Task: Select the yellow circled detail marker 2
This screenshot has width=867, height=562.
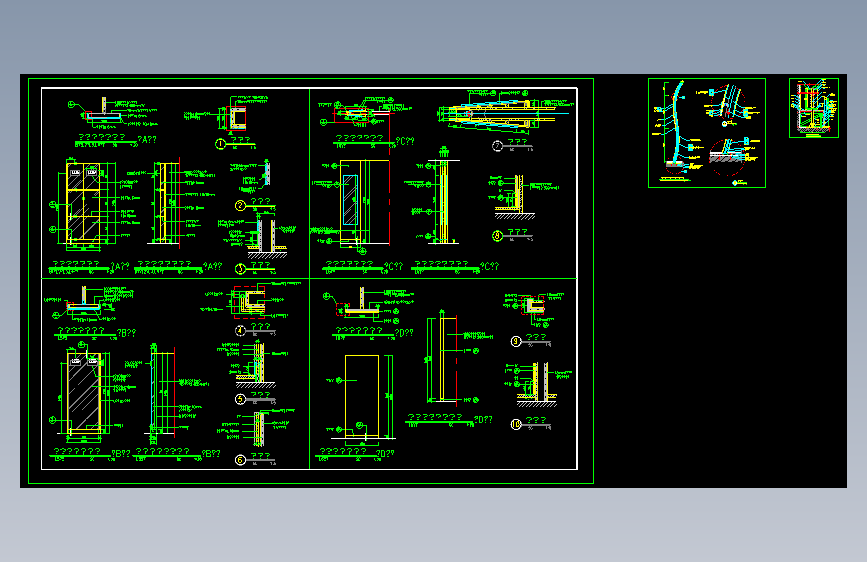Action: [240, 206]
